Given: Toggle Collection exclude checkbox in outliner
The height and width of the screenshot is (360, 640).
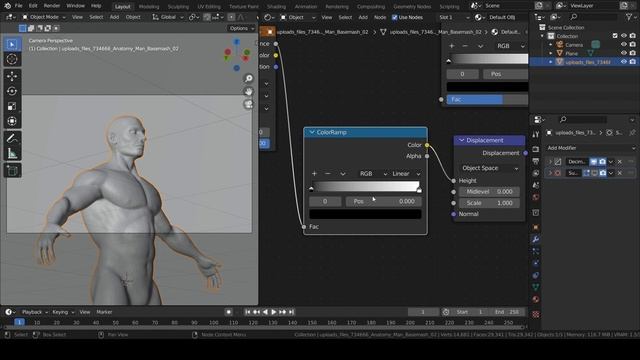Looking at the screenshot, I should coord(615,36).
